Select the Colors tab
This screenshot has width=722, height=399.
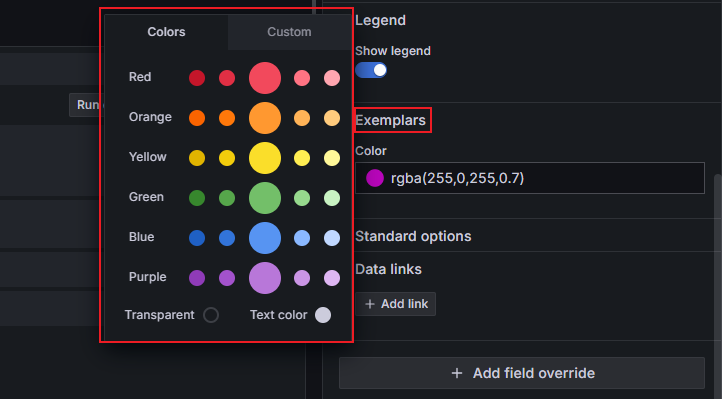(x=166, y=32)
